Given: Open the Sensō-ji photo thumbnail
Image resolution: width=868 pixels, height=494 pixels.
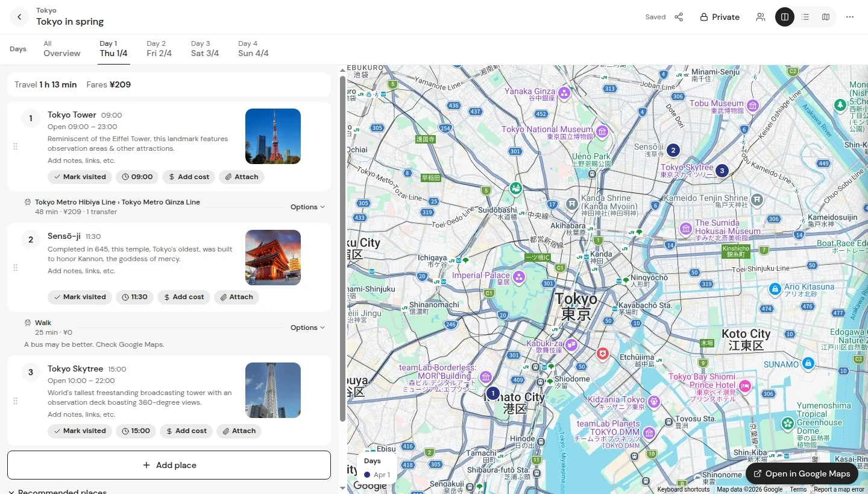Looking at the screenshot, I should point(273,258).
